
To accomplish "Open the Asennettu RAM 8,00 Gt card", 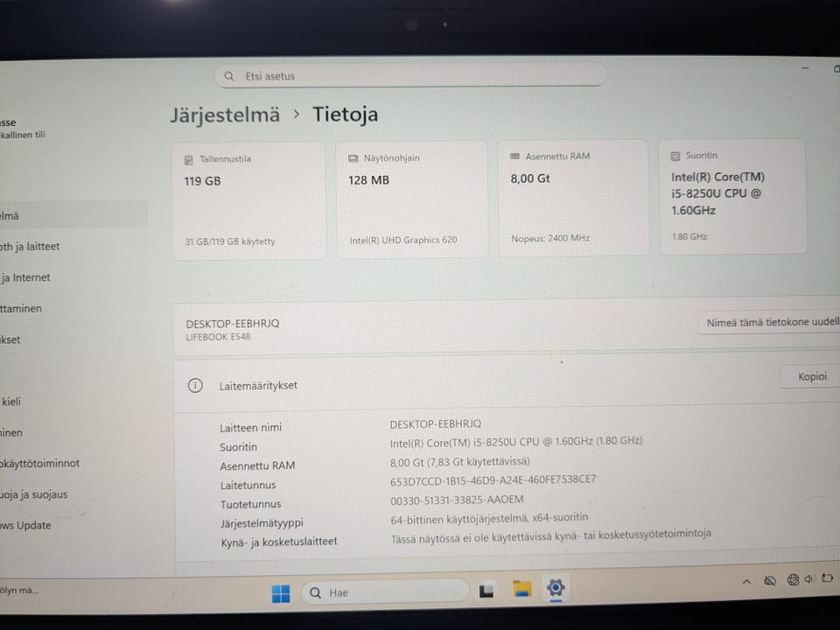I will click(x=574, y=198).
